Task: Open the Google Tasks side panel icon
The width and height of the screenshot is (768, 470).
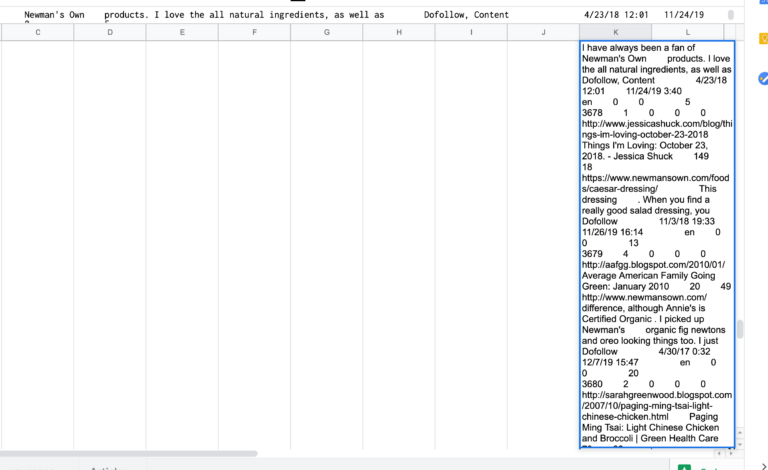Action: [763, 79]
